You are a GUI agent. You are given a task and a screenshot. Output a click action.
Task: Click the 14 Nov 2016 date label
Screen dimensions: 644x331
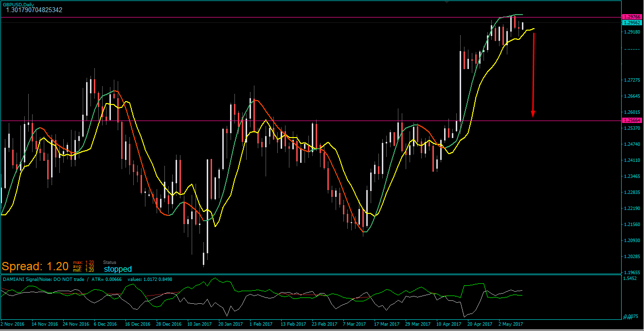[45, 324]
